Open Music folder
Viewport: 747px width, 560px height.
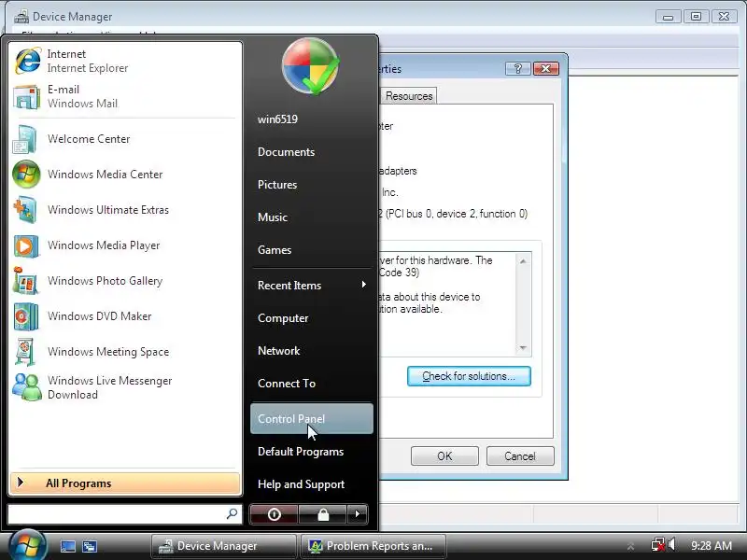coord(312,217)
